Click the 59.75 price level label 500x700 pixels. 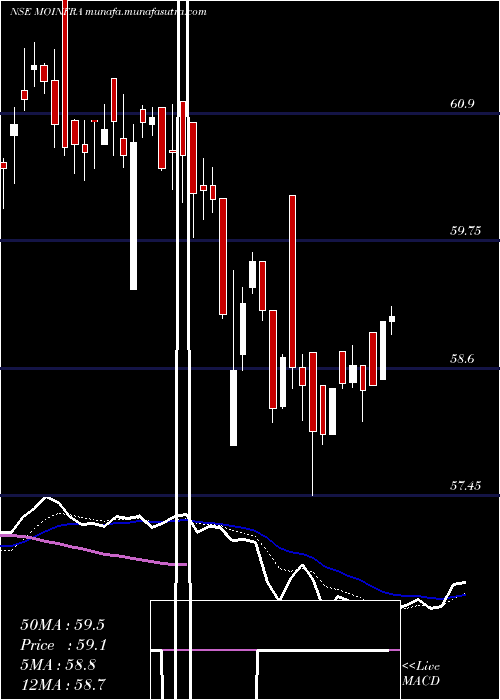[466, 231]
